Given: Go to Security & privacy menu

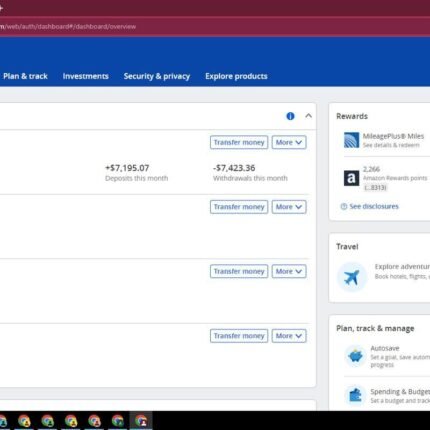Looking at the screenshot, I should click(157, 76).
